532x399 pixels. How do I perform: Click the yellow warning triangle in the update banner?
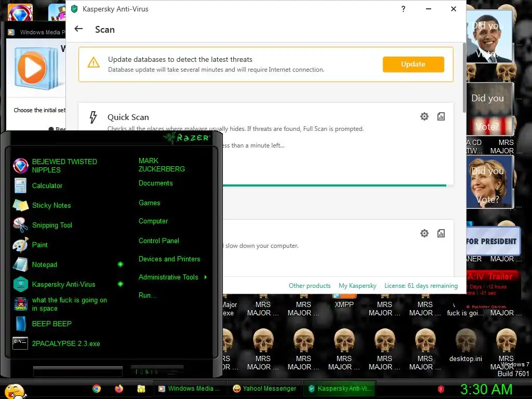94,62
